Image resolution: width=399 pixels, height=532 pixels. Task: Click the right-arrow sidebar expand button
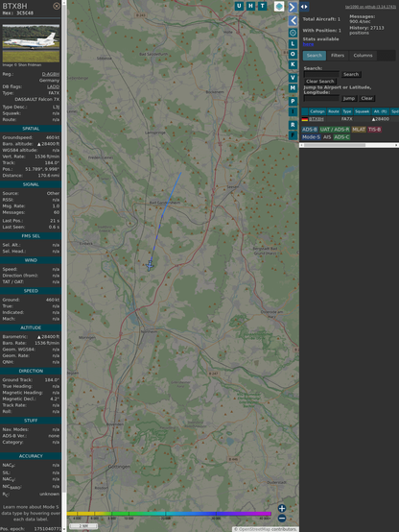click(293, 7)
